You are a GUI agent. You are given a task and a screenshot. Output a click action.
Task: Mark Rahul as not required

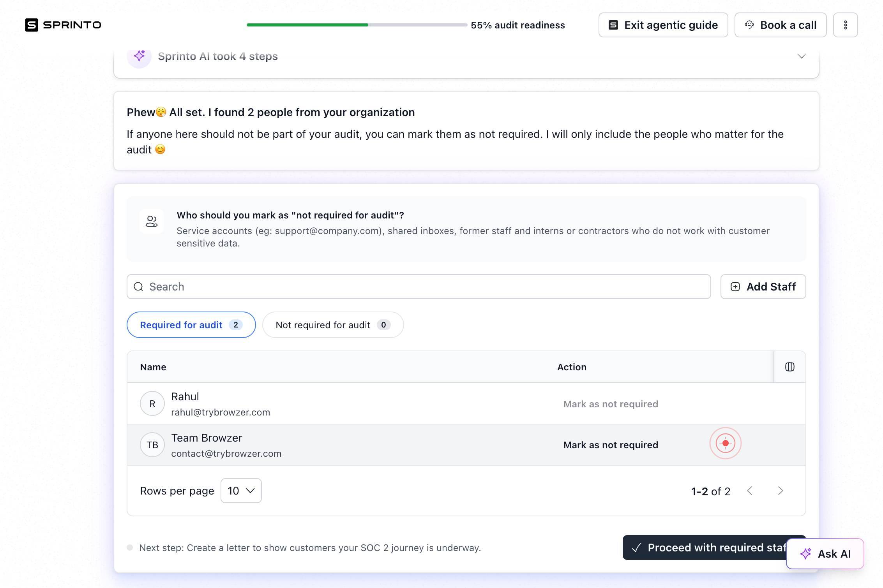pyautogui.click(x=611, y=404)
